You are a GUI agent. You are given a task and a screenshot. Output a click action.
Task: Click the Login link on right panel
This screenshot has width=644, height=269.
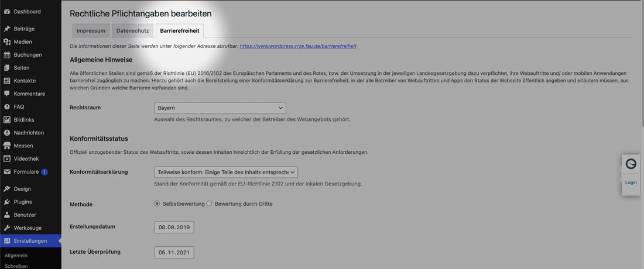(631, 182)
